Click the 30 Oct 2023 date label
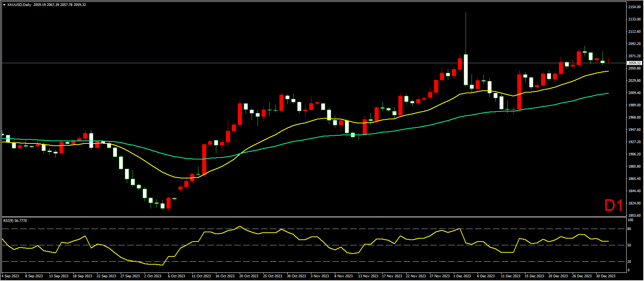Viewport: 644px width, 281px height. point(296,276)
